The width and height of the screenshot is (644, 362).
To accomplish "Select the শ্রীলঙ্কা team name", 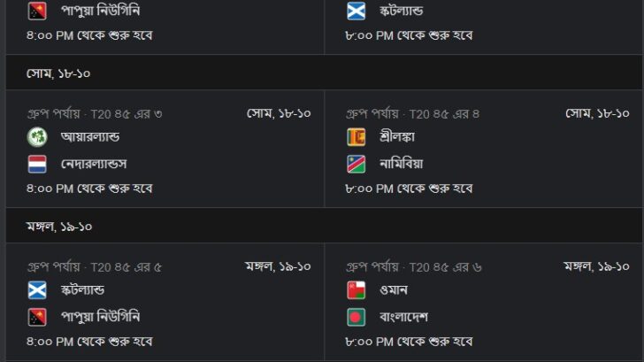I will click(x=397, y=136).
